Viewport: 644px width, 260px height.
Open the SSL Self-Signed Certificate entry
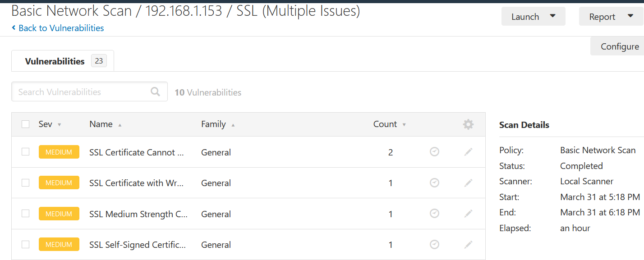point(137,245)
